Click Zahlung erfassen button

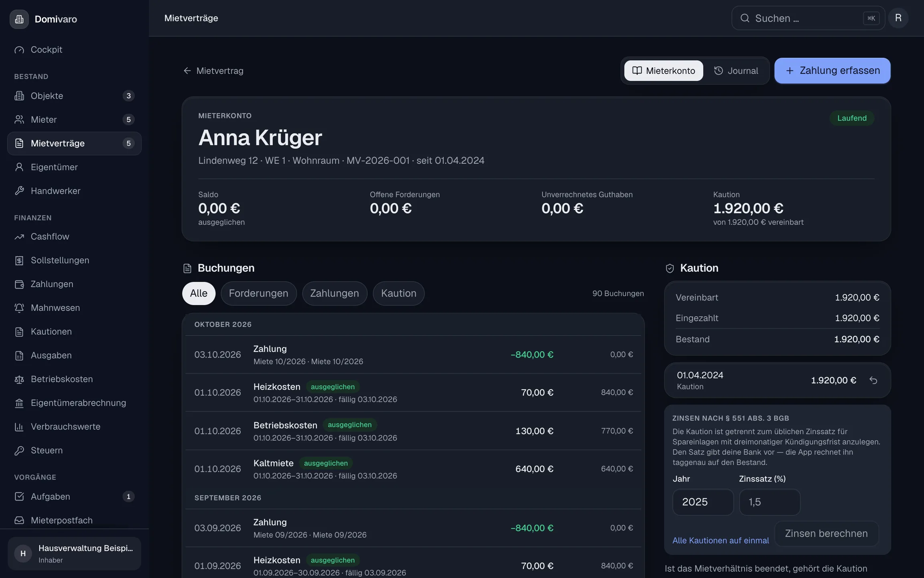click(x=832, y=71)
